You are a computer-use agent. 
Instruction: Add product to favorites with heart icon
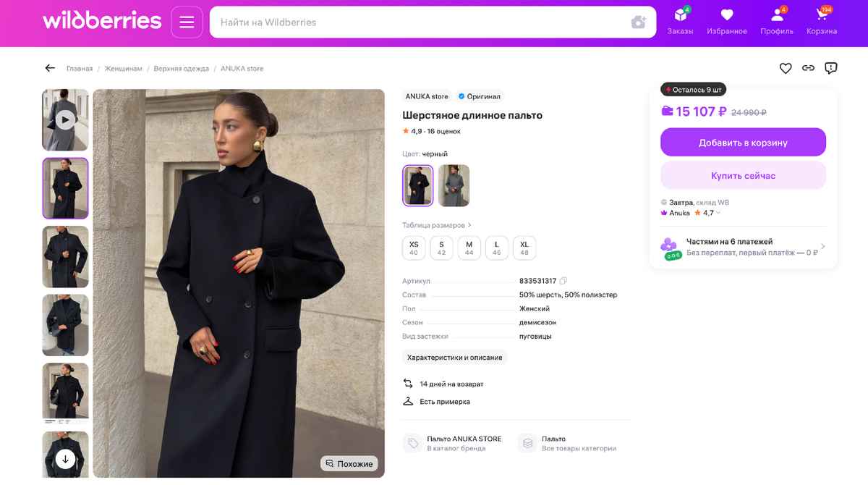786,68
